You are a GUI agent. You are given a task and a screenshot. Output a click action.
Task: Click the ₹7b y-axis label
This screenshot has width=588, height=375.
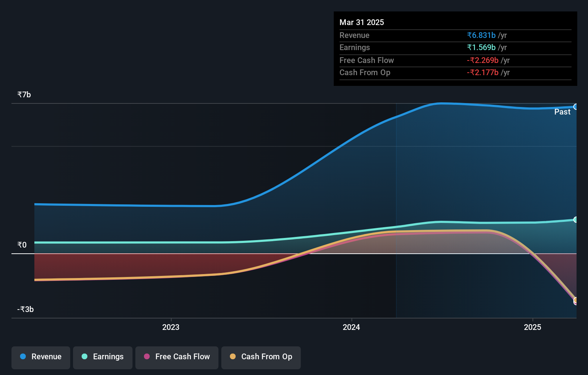point(24,95)
